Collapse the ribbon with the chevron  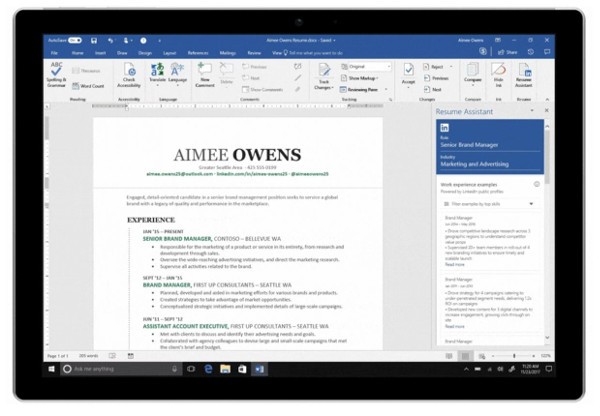point(547,100)
